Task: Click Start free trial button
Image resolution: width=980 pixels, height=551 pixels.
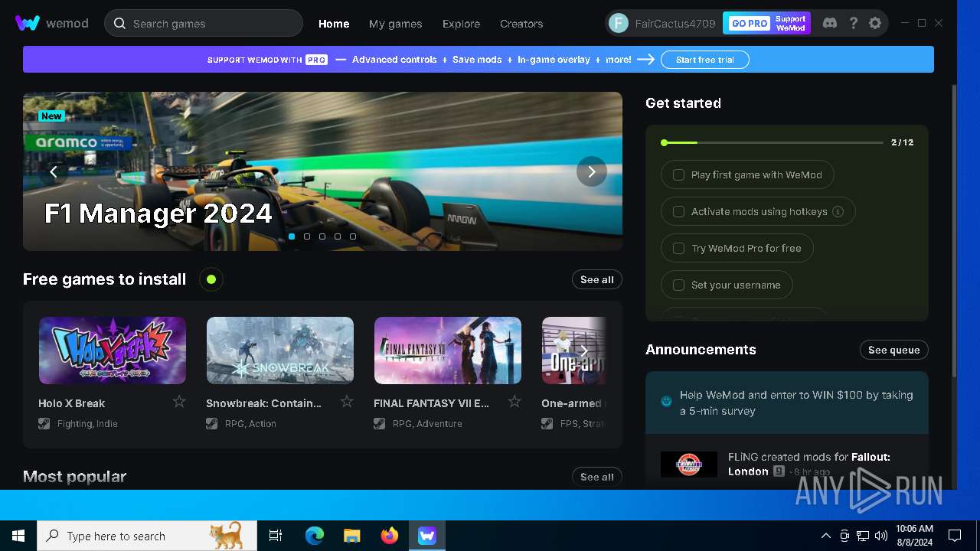Action: (705, 60)
